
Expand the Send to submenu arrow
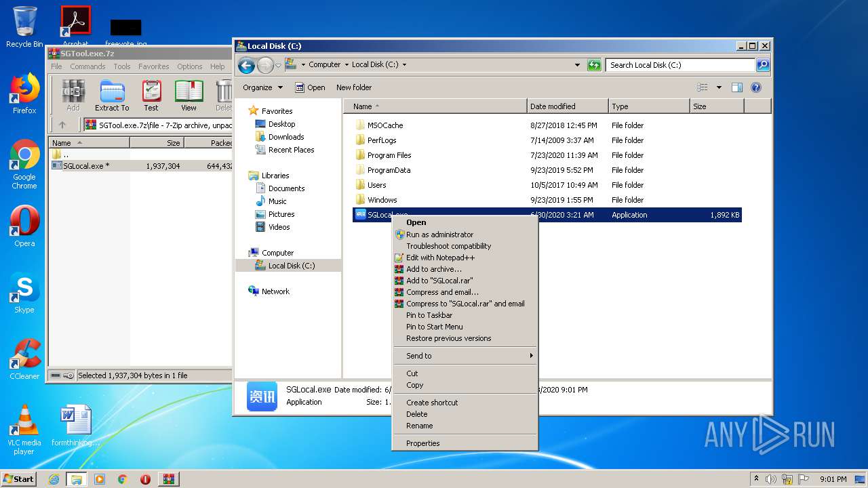tap(532, 356)
